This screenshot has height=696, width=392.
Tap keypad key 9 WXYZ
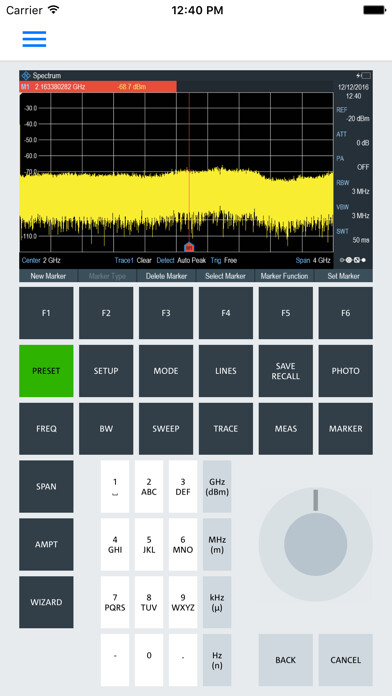click(x=183, y=602)
